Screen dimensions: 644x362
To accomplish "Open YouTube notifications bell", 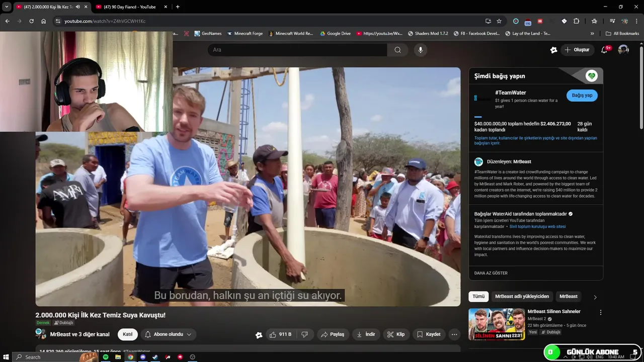I will (x=605, y=50).
